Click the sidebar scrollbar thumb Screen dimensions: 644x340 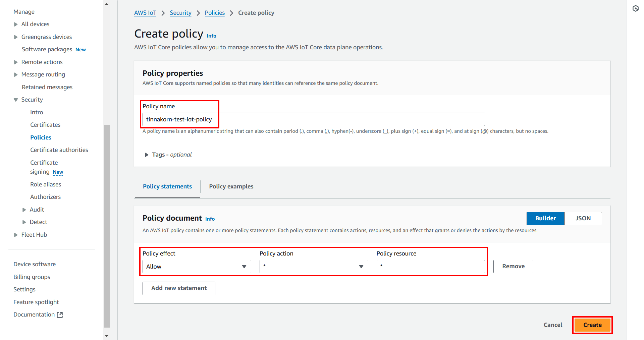(x=107, y=226)
